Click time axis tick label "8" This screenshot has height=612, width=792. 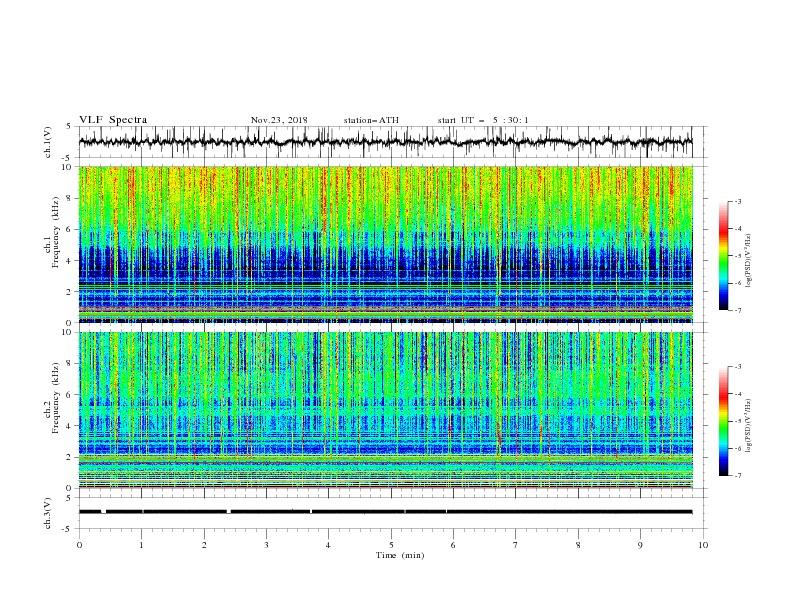click(578, 545)
